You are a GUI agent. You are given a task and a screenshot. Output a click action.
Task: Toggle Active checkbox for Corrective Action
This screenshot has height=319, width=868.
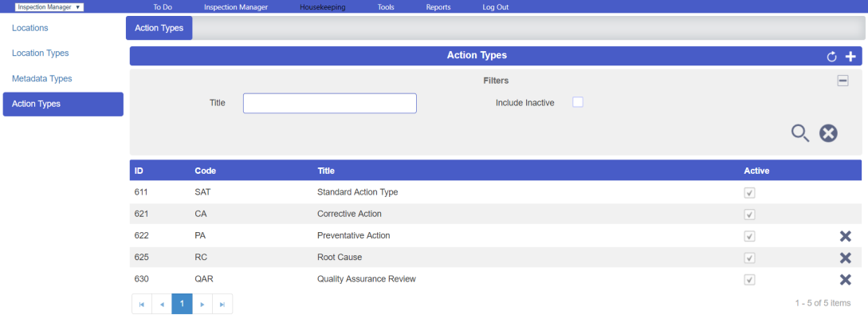pos(749,215)
